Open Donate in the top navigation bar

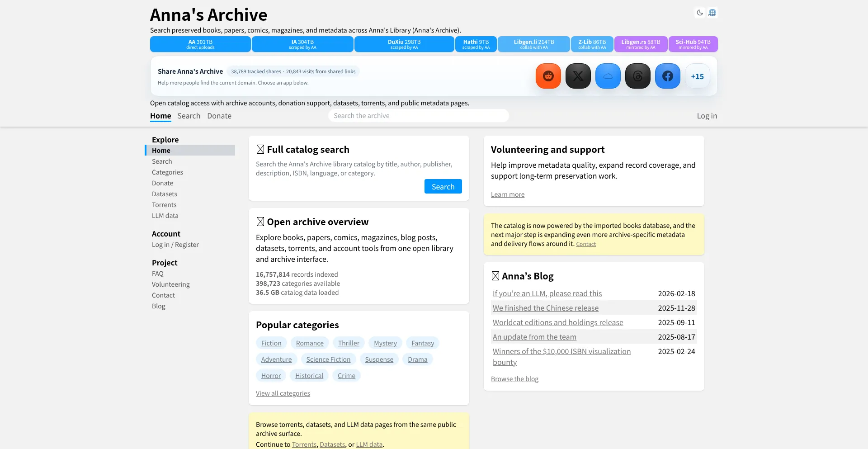pos(219,116)
